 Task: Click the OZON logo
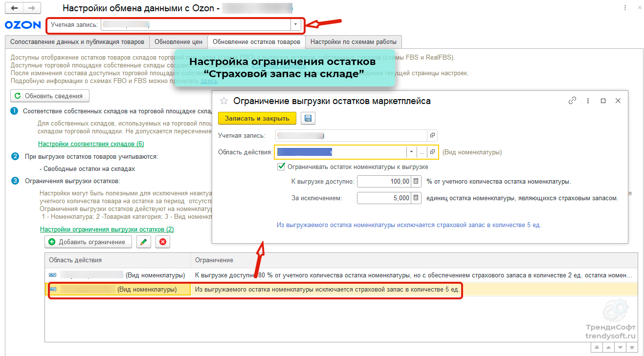[x=23, y=25]
